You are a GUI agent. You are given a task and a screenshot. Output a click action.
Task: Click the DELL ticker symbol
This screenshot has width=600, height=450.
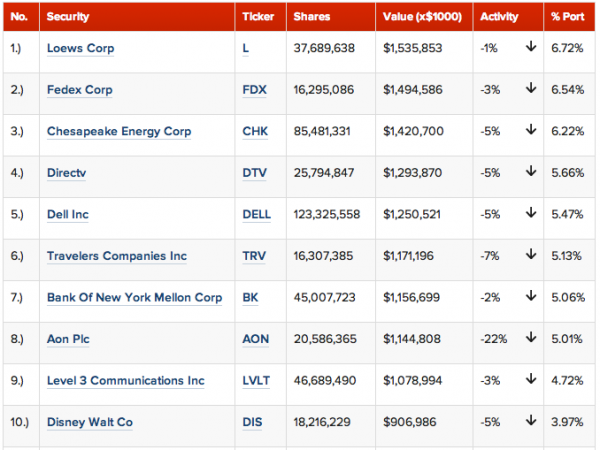click(x=256, y=215)
